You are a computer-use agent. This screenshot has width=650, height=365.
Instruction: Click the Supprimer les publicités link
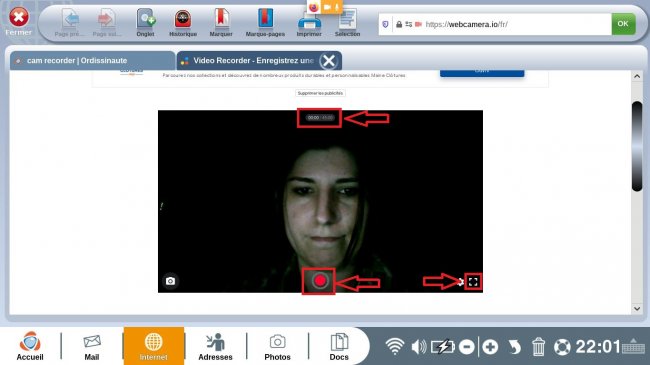point(320,93)
